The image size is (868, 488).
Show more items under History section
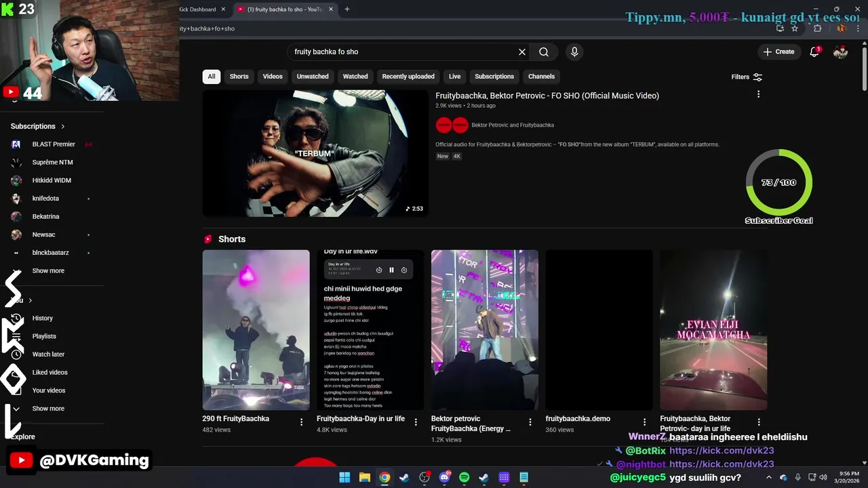coord(48,409)
